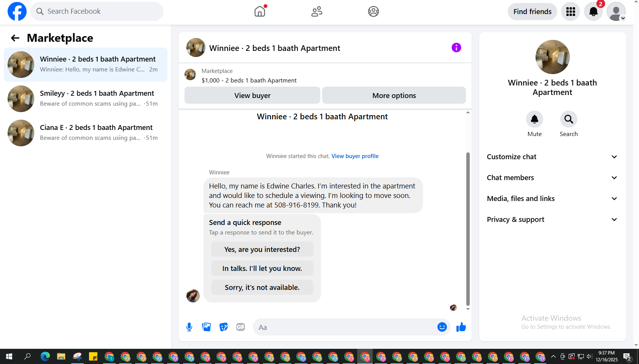This screenshot has height=364, width=639.
Task: Open the Friends icon in top navigation
Action: 317,11
